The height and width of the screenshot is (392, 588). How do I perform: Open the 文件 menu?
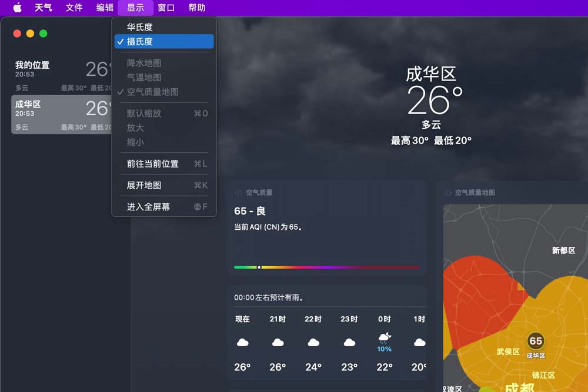(74, 8)
